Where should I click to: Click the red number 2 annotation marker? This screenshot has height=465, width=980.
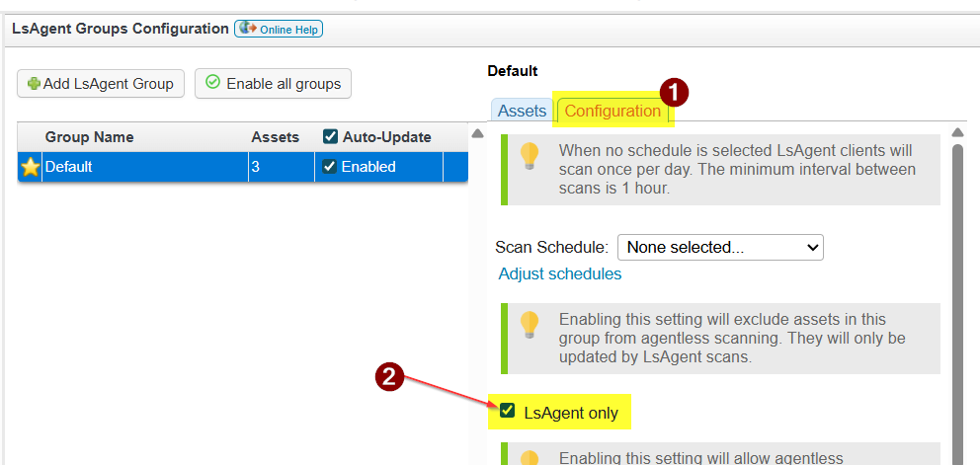click(x=389, y=377)
